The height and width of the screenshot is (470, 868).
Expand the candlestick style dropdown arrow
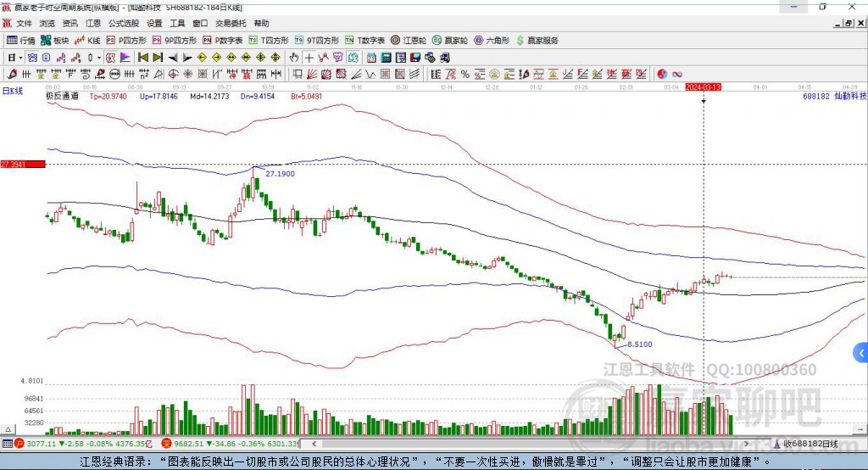[99, 58]
